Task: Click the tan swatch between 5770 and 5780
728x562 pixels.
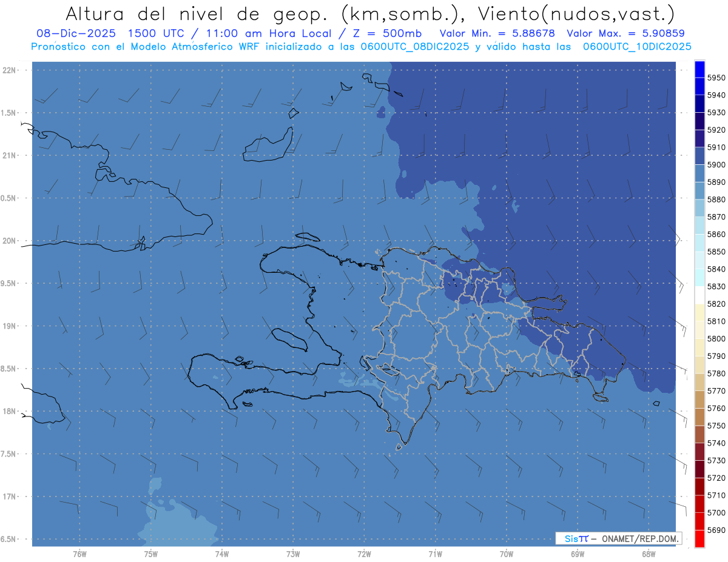Action: tap(699, 382)
